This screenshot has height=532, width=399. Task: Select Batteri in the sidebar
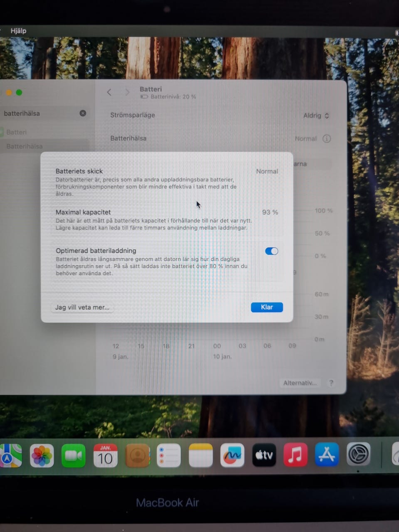tap(17, 132)
